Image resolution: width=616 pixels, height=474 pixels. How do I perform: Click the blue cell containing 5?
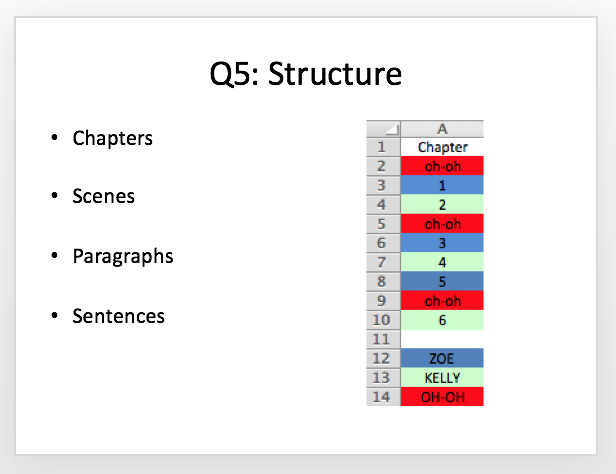(442, 282)
